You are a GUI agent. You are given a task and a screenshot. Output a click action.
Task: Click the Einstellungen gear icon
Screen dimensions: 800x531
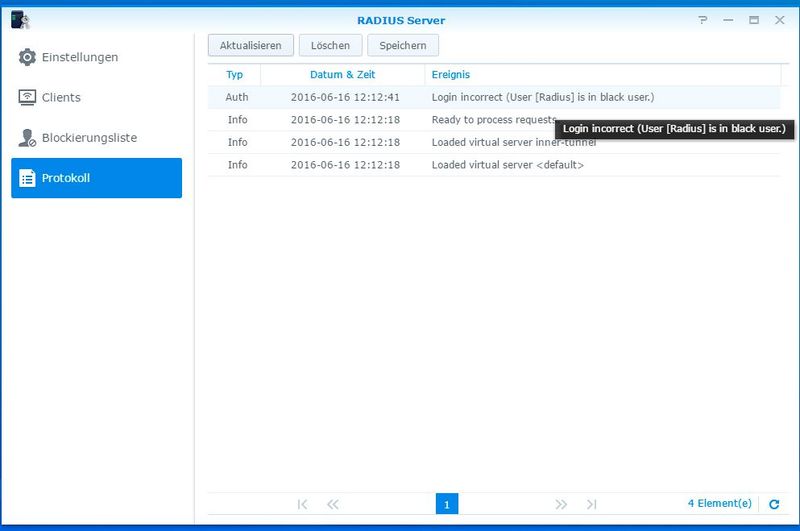click(x=27, y=57)
